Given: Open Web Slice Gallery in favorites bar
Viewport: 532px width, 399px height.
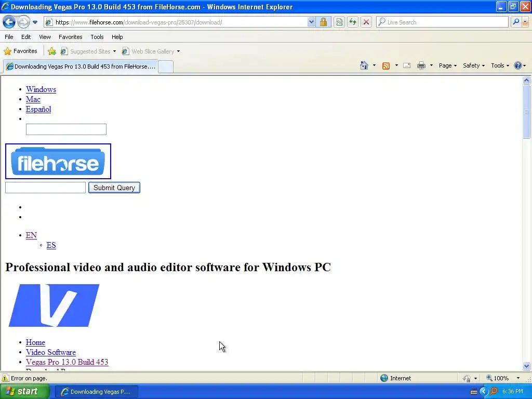Looking at the screenshot, I should pos(151,51).
